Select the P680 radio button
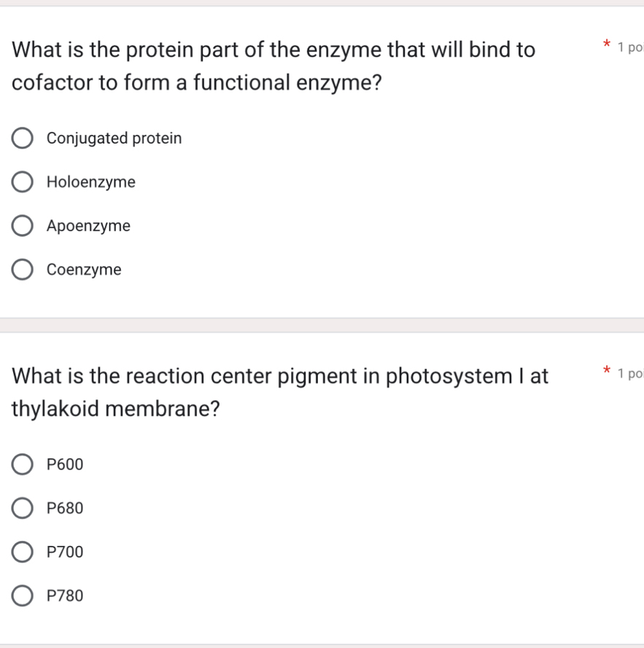Viewport: 644px width, 648px height. [22, 508]
